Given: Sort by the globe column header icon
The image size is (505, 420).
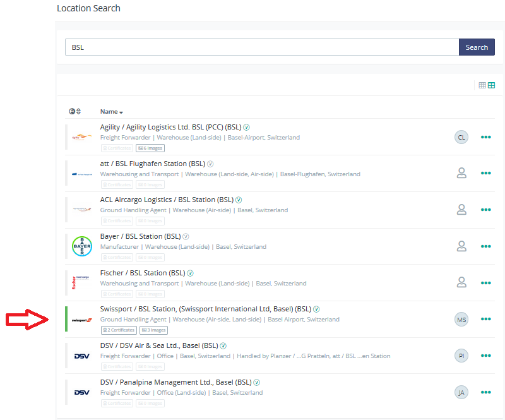Looking at the screenshot, I should [74, 111].
